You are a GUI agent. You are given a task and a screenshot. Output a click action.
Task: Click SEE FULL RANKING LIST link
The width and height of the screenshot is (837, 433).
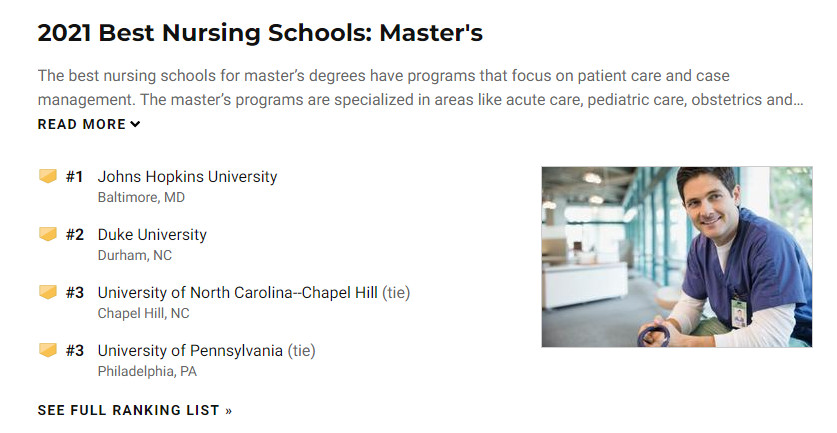pos(135,410)
